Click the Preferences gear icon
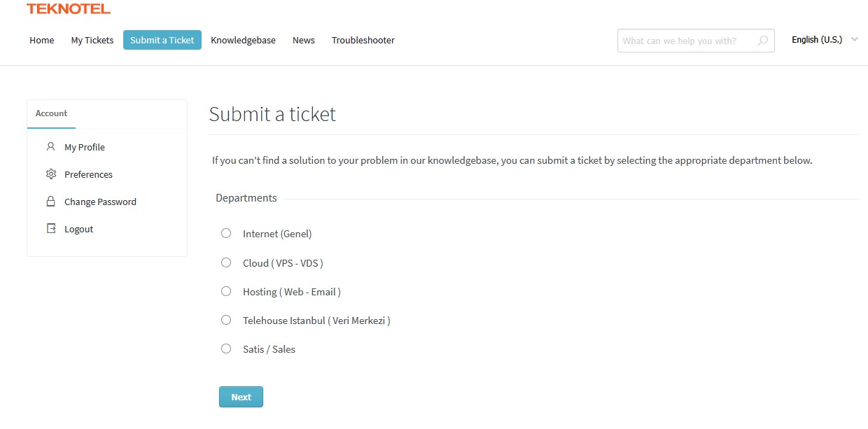868x429 pixels. (x=50, y=174)
